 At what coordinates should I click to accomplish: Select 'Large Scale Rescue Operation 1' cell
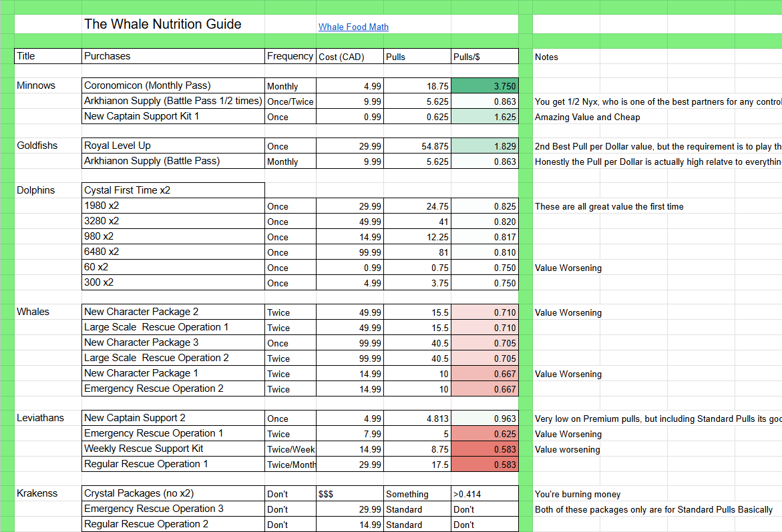point(173,328)
